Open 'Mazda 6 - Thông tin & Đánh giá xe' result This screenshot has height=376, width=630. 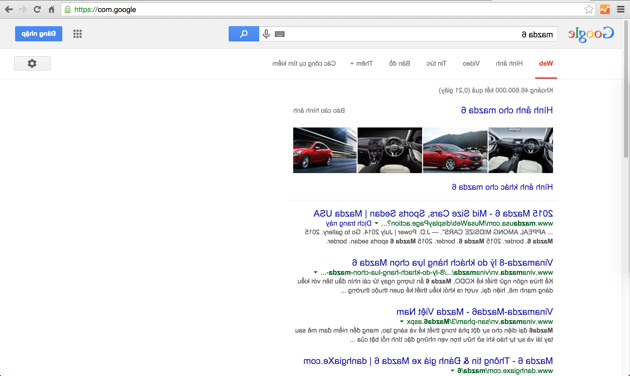428,361
